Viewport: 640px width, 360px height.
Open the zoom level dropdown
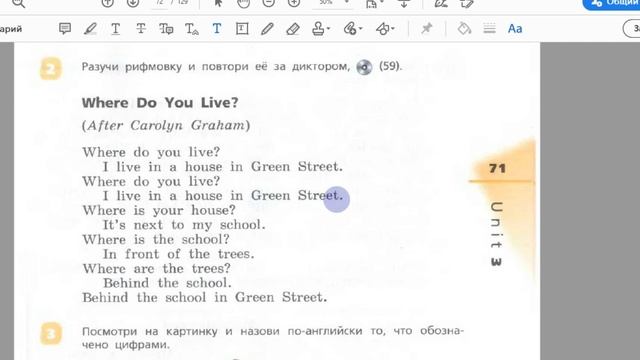(x=347, y=2)
